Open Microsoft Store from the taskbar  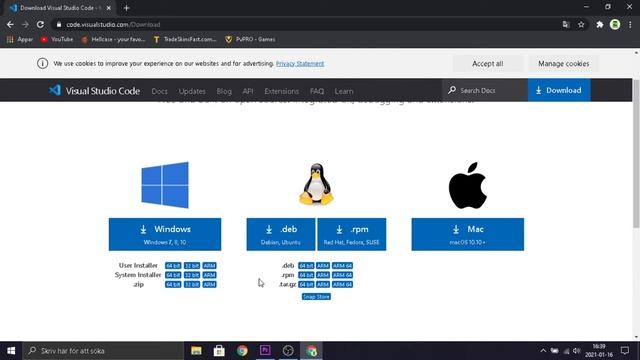(x=219, y=351)
